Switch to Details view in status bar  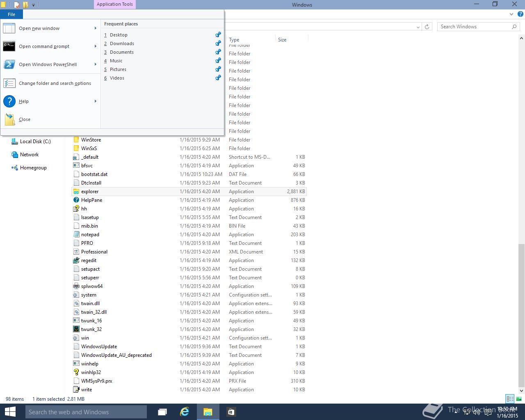[x=510, y=399]
